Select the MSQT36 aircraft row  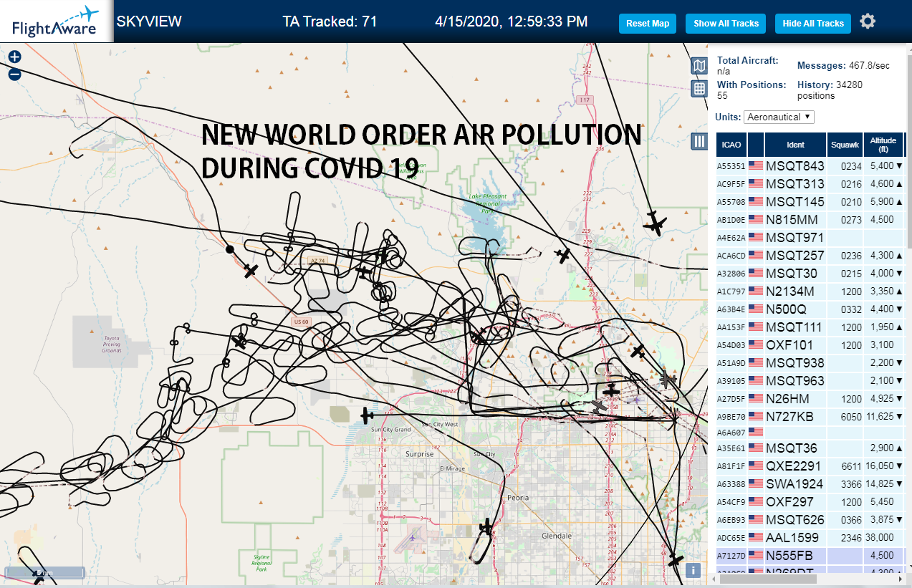coord(810,448)
